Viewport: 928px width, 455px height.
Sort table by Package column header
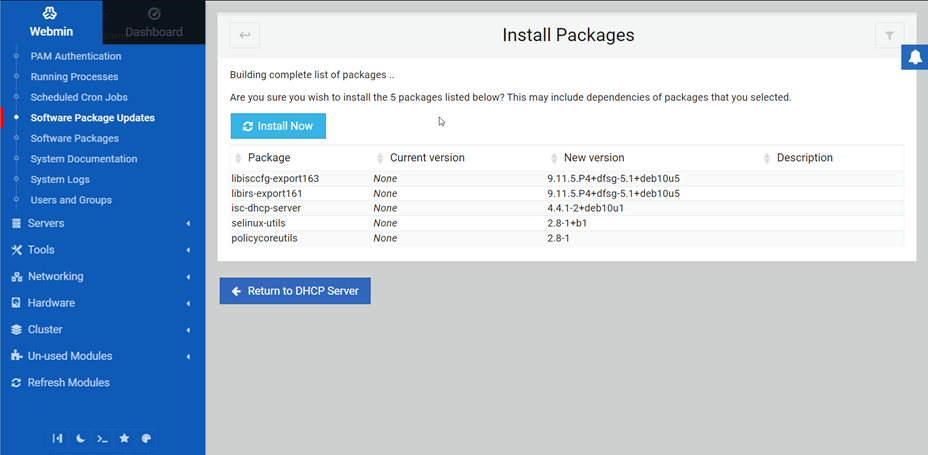click(x=269, y=158)
